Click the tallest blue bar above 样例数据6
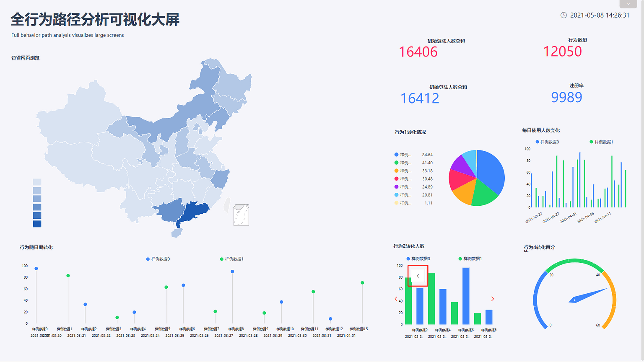Viewport: 644px width, 362px height. click(466, 296)
